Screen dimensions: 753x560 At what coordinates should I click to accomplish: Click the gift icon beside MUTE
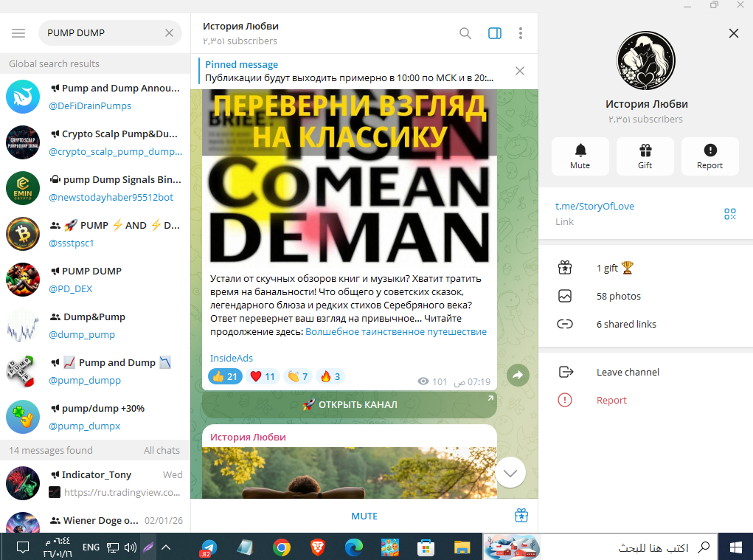521,515
